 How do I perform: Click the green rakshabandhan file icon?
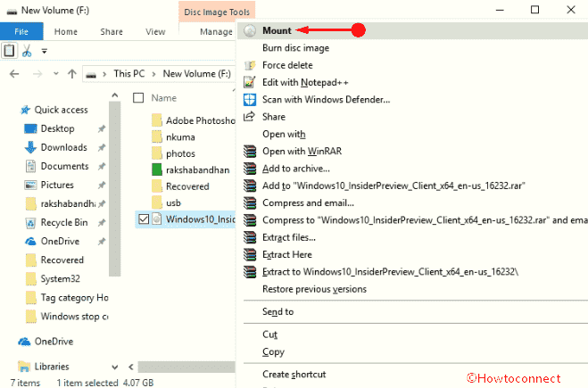(157, 169)
